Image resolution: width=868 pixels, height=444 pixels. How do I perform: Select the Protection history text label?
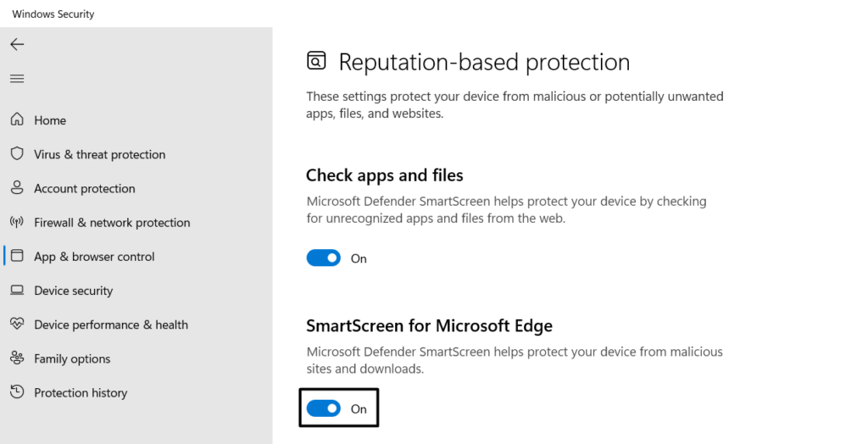click(81, 393)
